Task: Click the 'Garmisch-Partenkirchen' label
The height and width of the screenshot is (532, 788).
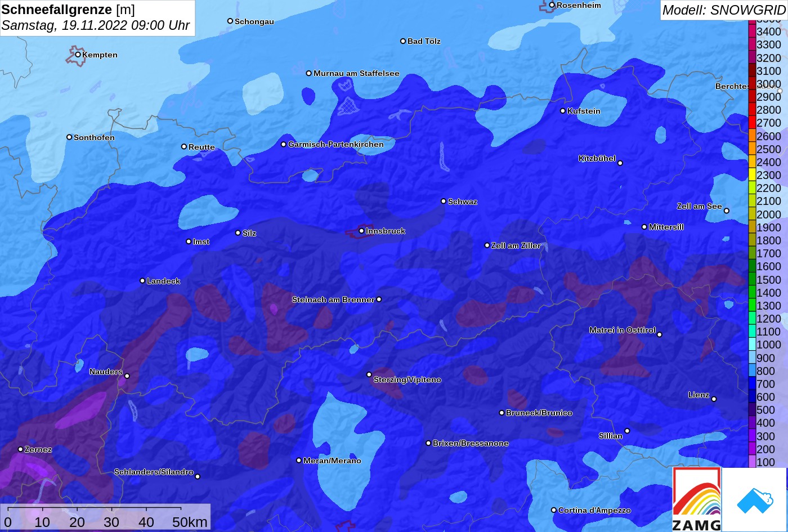Action: pos(336,144)
